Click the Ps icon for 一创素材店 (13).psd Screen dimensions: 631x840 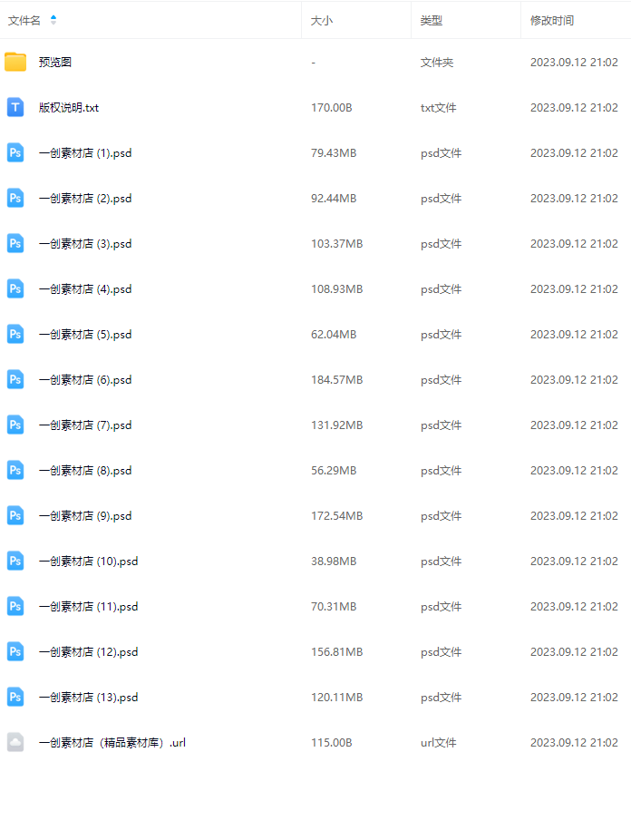(x=15, y=698)
